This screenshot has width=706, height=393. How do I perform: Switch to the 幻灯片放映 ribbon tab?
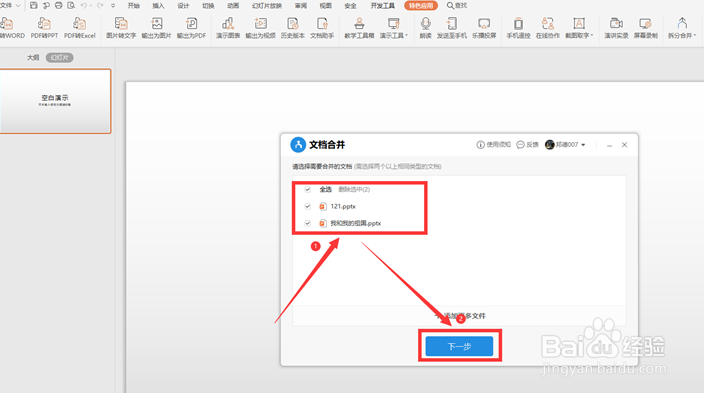[267, 5]
